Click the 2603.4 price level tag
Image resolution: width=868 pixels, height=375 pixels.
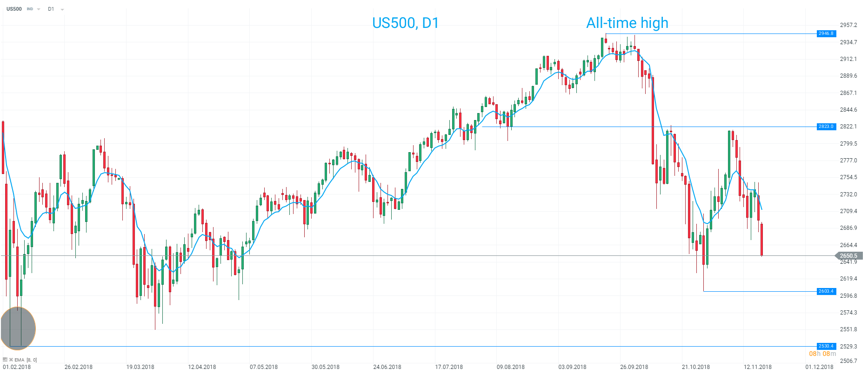tap(826, 291)
